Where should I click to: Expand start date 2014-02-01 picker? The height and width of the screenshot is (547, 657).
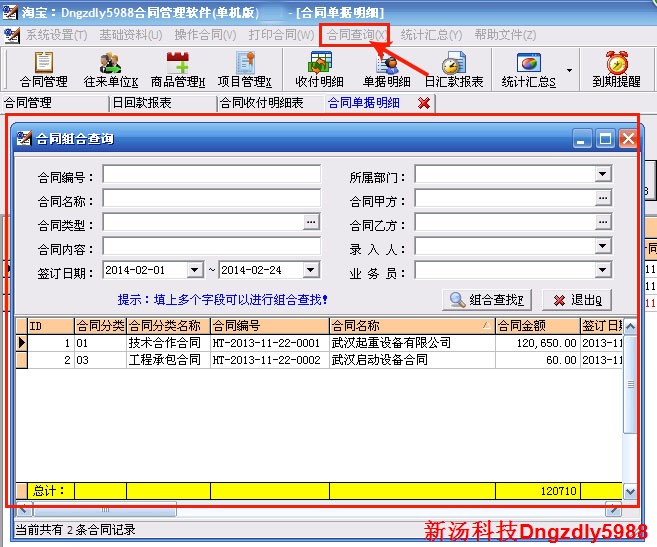(195, 270)
